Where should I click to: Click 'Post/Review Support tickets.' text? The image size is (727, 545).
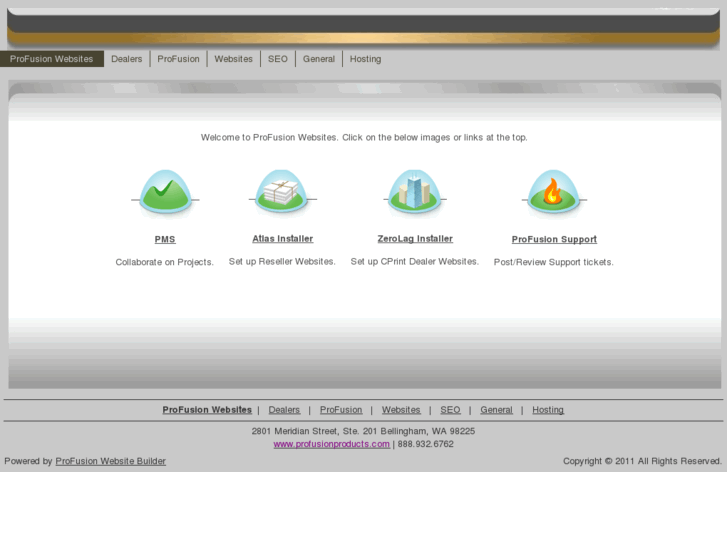pos(554,262)
